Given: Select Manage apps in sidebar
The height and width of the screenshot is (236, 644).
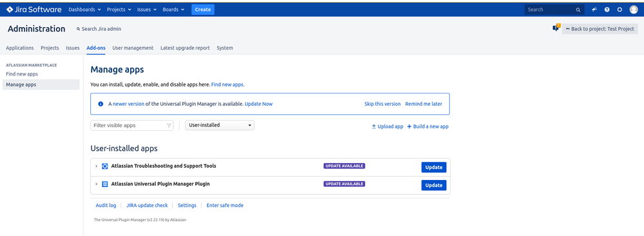Looking at the screenshot, I should coord(41,84).
